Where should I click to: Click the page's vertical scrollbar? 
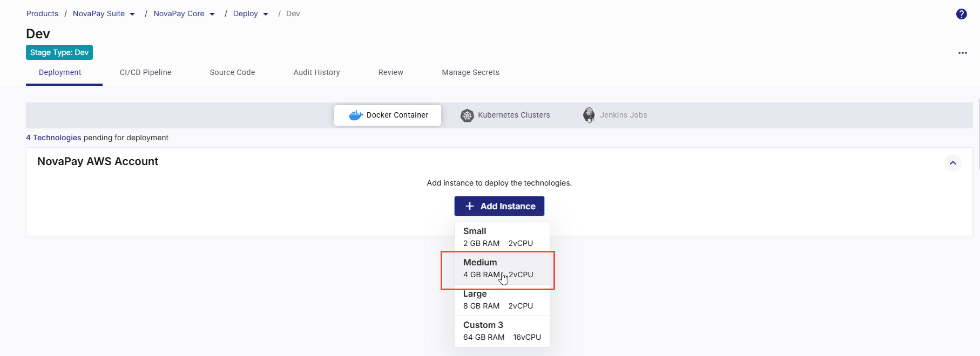[978, 135]
